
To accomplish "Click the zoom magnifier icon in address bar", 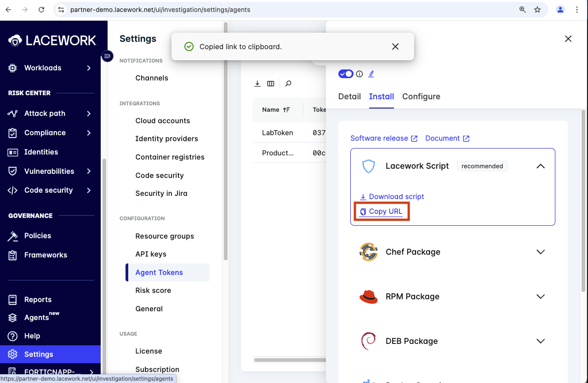I will pyautogui.click(x=523, y=9).
